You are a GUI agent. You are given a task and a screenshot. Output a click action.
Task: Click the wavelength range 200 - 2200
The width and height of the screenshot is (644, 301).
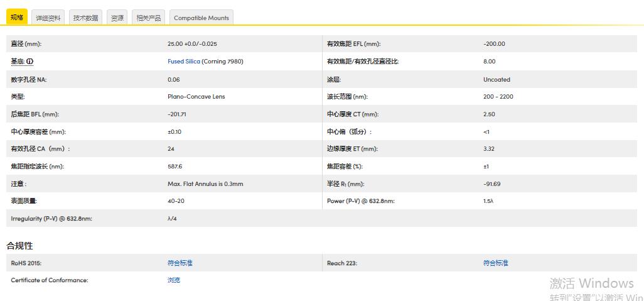[498, 97]
